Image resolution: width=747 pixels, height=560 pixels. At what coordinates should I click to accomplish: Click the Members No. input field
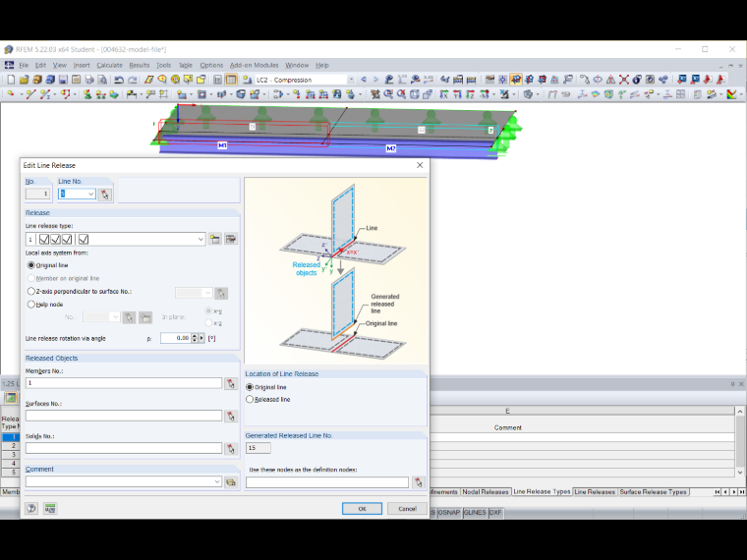(124, 383)
